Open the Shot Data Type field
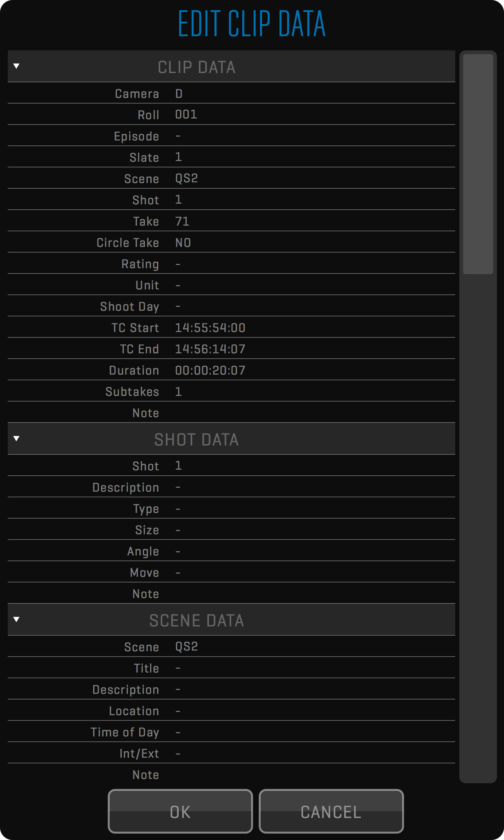 tap(178, 509)
